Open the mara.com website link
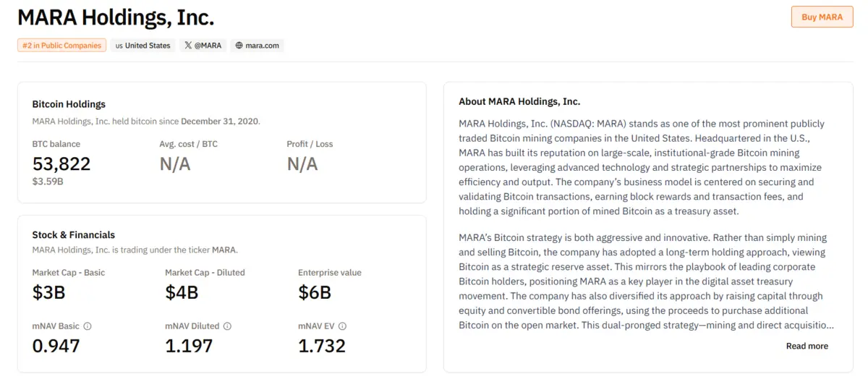868x390 pixels. [262, 46]
